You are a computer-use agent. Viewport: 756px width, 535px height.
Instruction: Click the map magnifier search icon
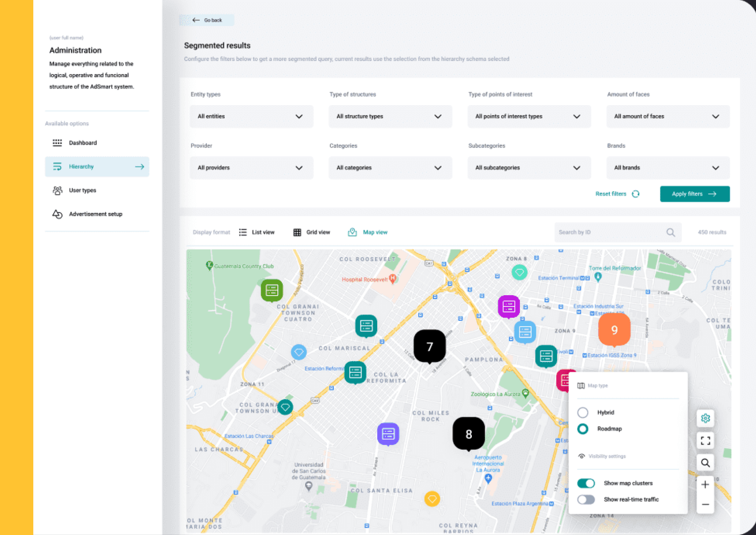tap(705, 463)
